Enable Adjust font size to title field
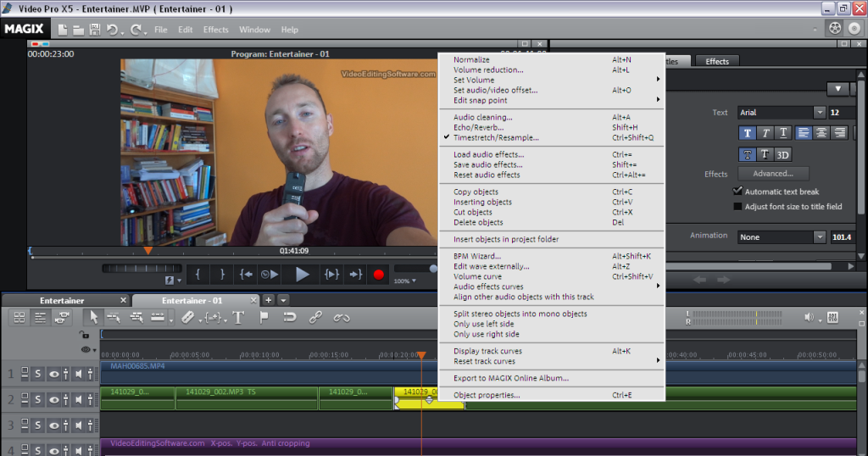868x456 pixels. (737, 207)
